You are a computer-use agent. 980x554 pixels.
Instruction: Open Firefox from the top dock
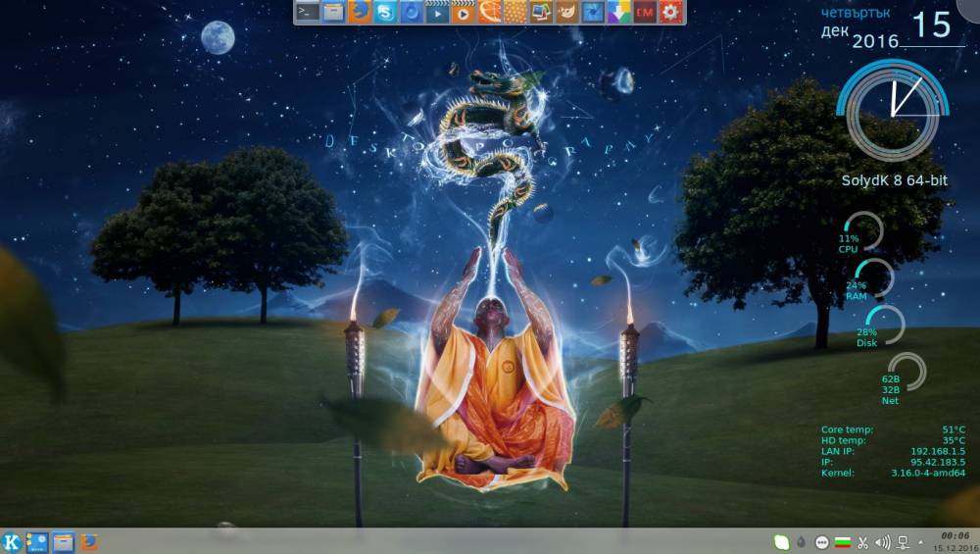pyautogui.click(x=360, y=11)
